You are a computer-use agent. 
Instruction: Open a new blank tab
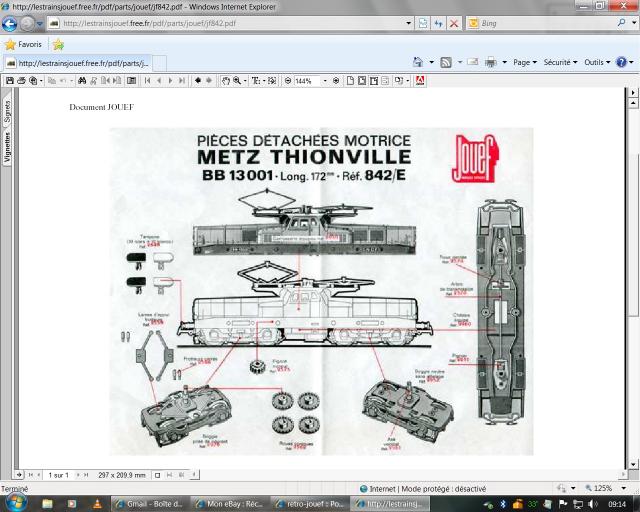click(x=159, y=64)
